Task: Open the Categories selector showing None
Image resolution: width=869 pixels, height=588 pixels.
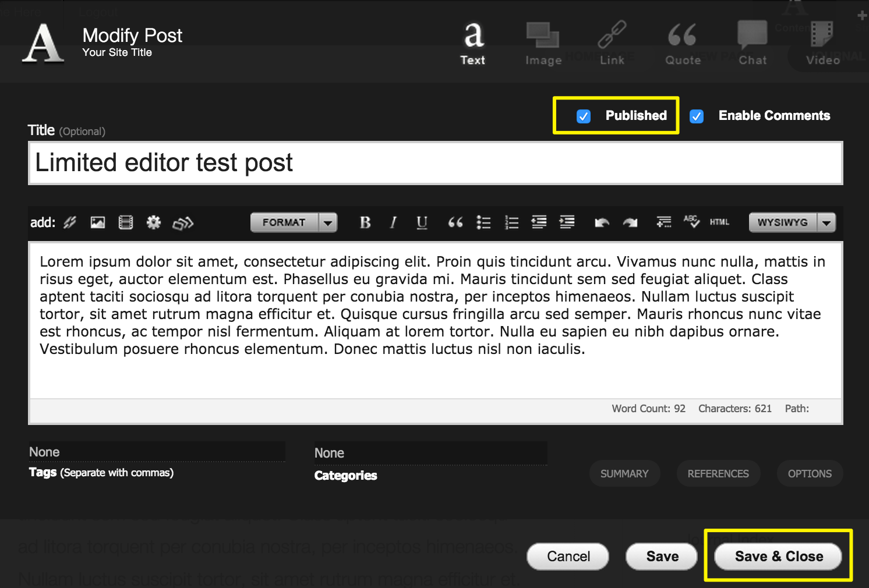Action: (430, 454)
